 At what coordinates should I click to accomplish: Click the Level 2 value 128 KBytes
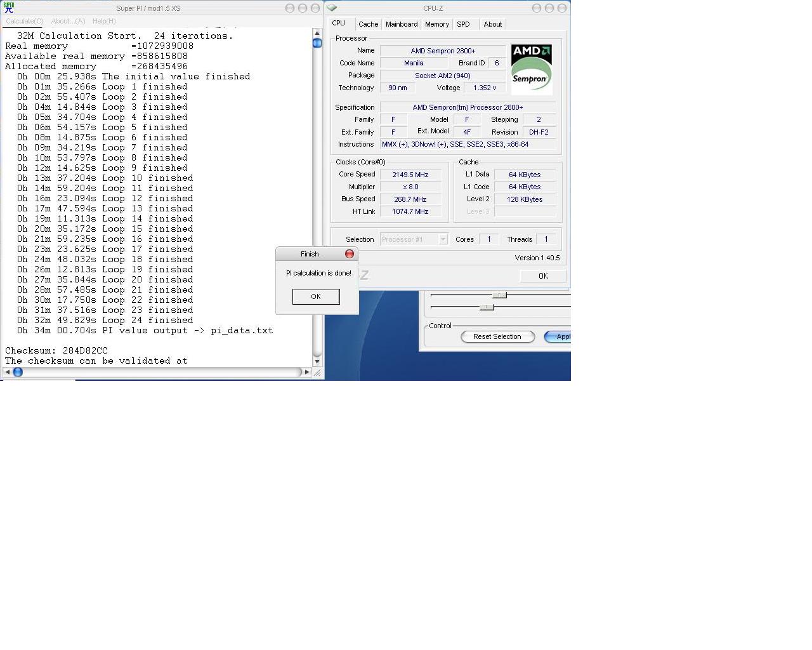pyautogui.click(x=525, y=199)
